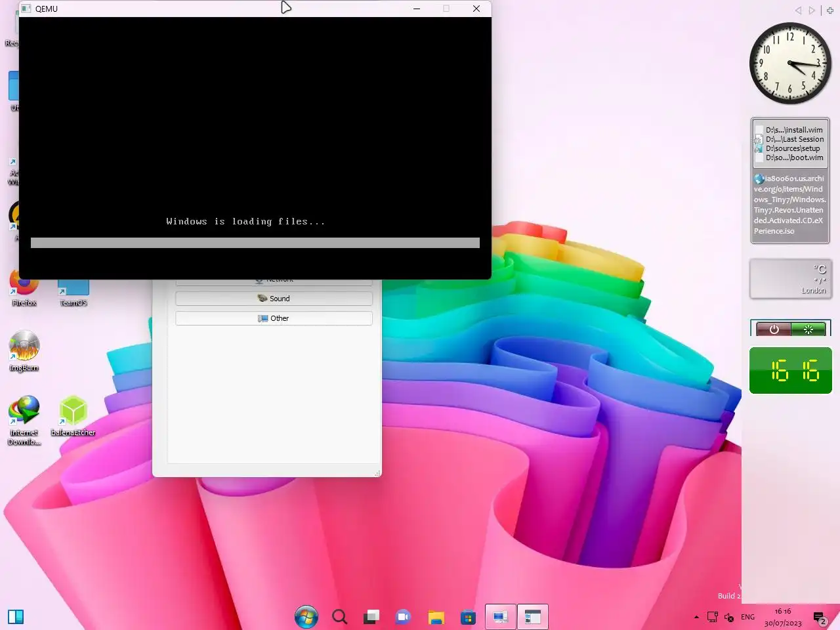Image resolution: width=840 pixels, height=630 pixels.
Task: Launch the balenaEtcher desktop shortcut
Action: tap(73, 416)
